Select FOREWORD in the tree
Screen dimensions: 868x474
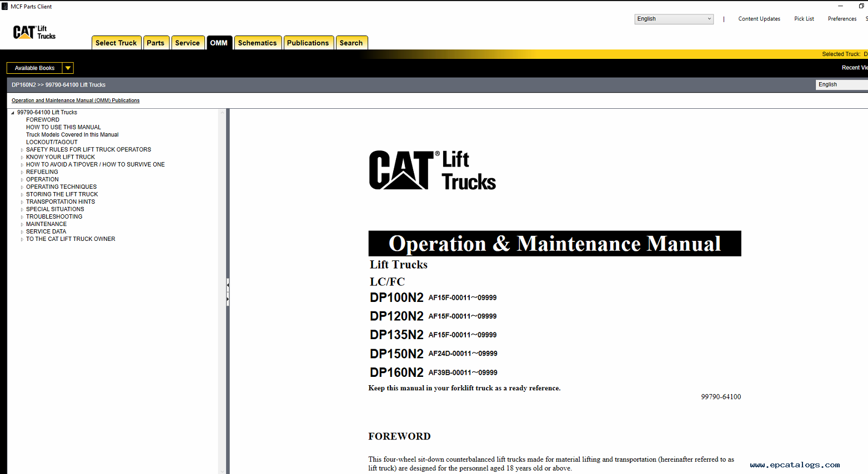click(43, 120)
